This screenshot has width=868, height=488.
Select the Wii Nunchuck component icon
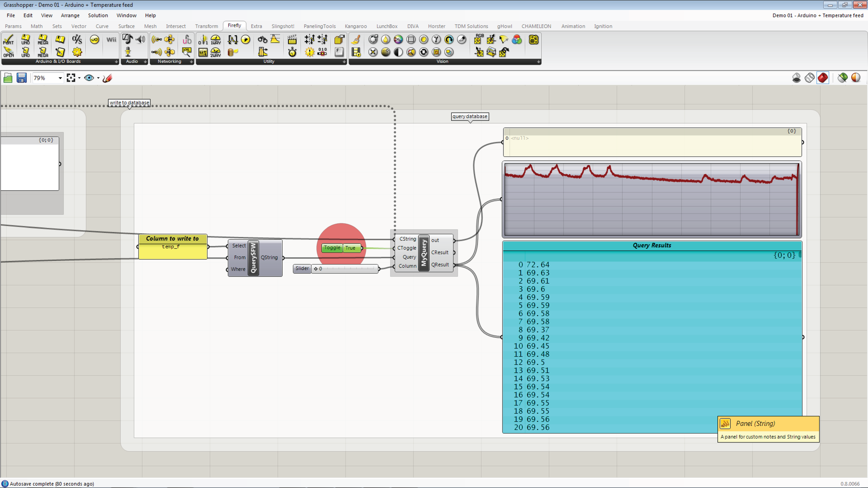point(111,40)
